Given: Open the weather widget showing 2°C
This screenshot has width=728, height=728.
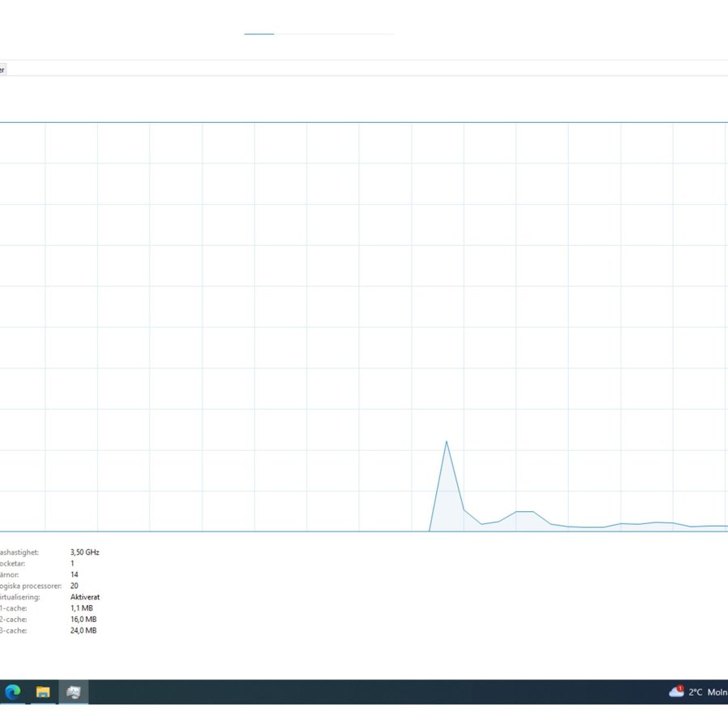Looking at the screenshot, I should coord(695,692).
